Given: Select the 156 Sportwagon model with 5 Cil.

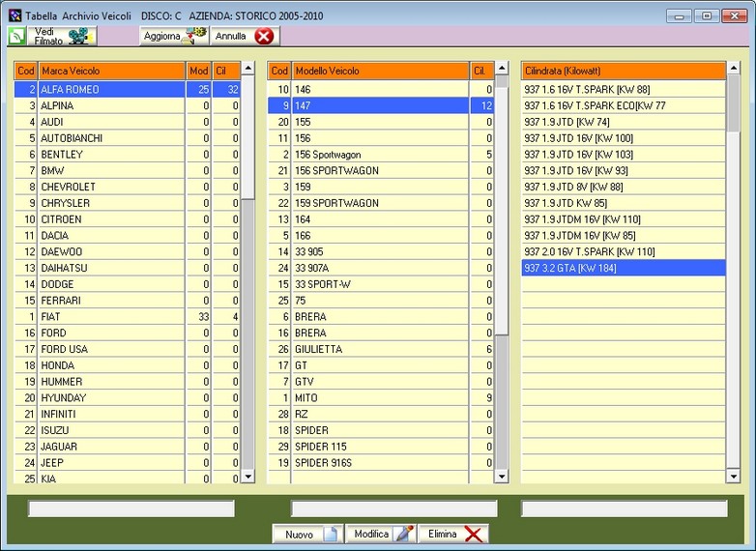Looking at the screenshot, I should (x=381, y=155).
